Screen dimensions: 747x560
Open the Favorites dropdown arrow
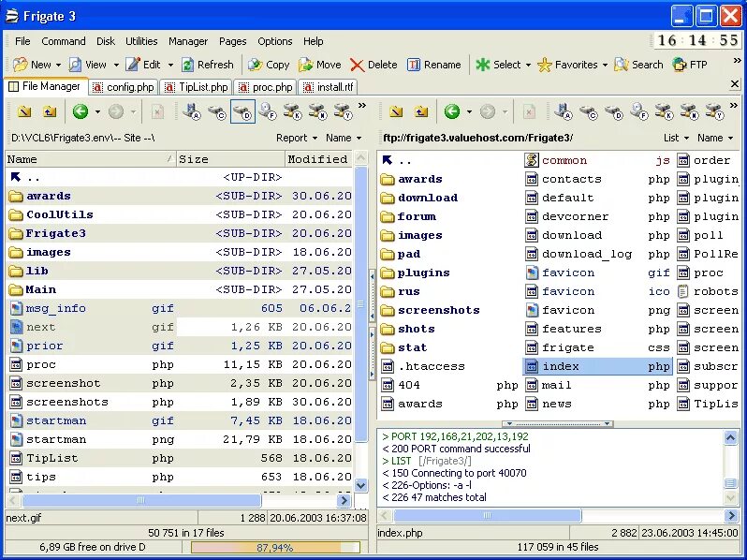pos(605,65)
